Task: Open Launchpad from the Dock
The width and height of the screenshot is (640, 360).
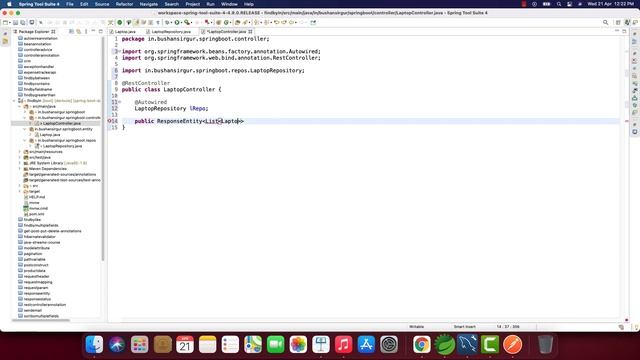Action: 140,344
